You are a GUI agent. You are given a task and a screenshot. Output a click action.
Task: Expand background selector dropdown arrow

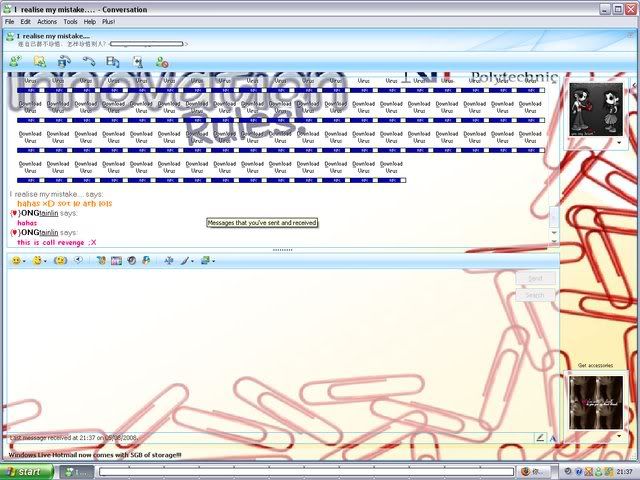click(x=213, y=261)
